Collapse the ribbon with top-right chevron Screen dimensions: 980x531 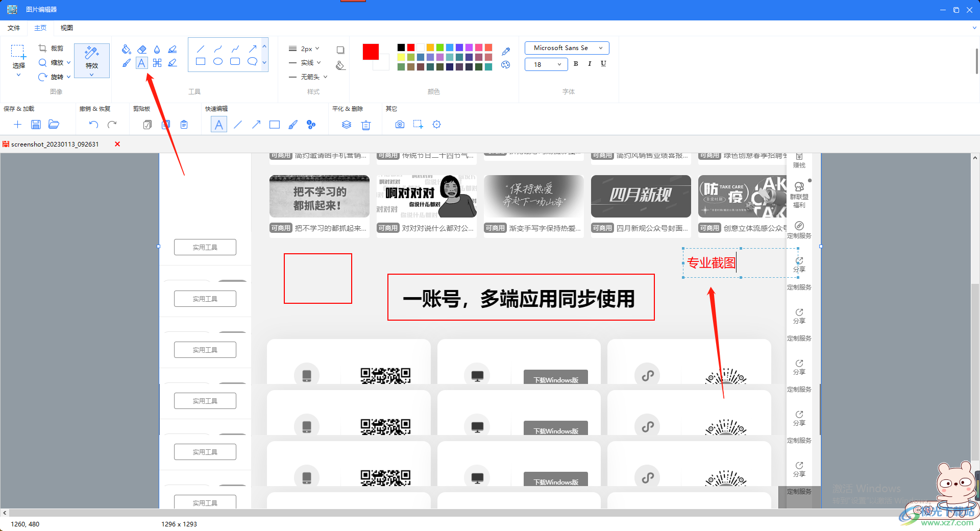click(x=974, y=28)
